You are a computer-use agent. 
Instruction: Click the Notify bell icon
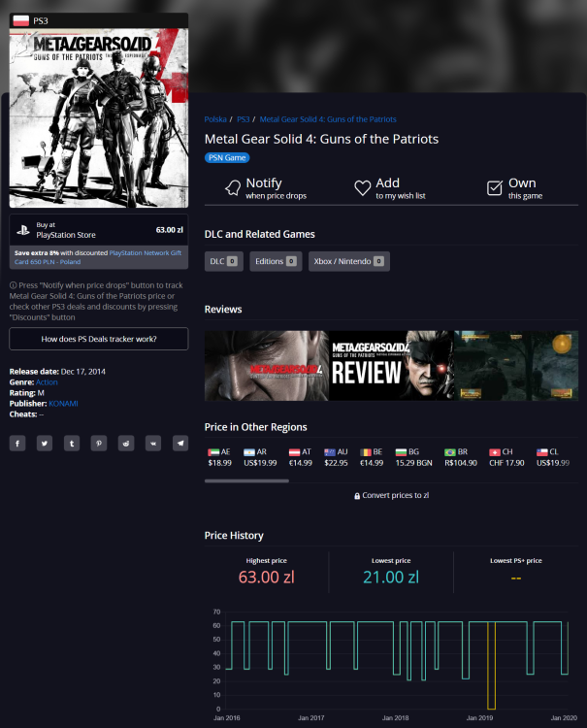[233, 187]
